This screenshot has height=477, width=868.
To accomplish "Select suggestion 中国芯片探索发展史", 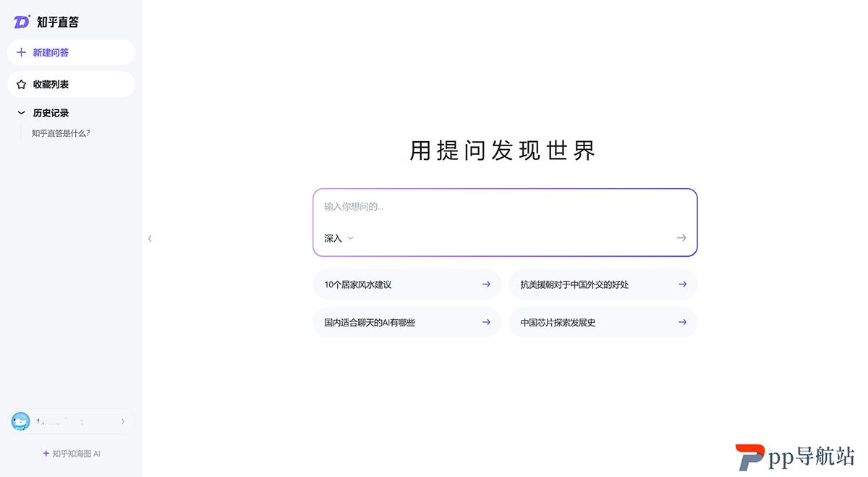I will (x=603, y=322).
